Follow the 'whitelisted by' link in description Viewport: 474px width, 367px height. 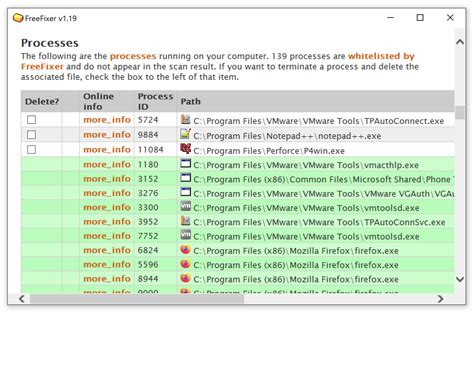pyautogui.click(x=381, y=56)
